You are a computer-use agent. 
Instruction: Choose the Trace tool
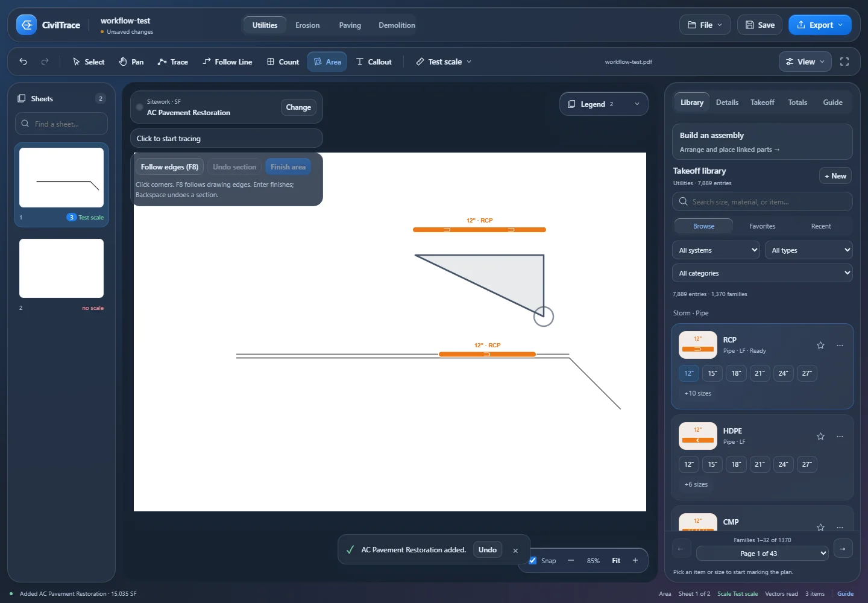(x=172, y=62)
